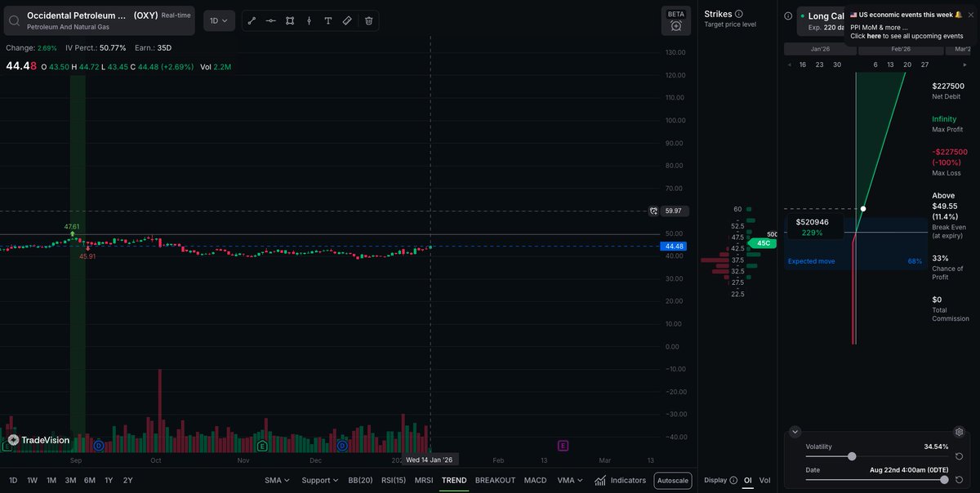
Task: Choose the 27 expiration date in February
Action: (x=924, y=64)
